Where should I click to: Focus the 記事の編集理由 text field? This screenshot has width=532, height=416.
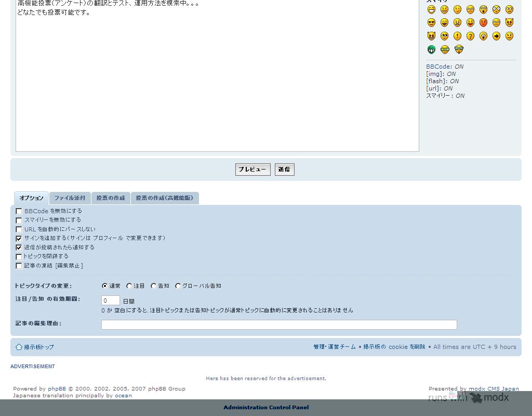click(x=279, y=324)
